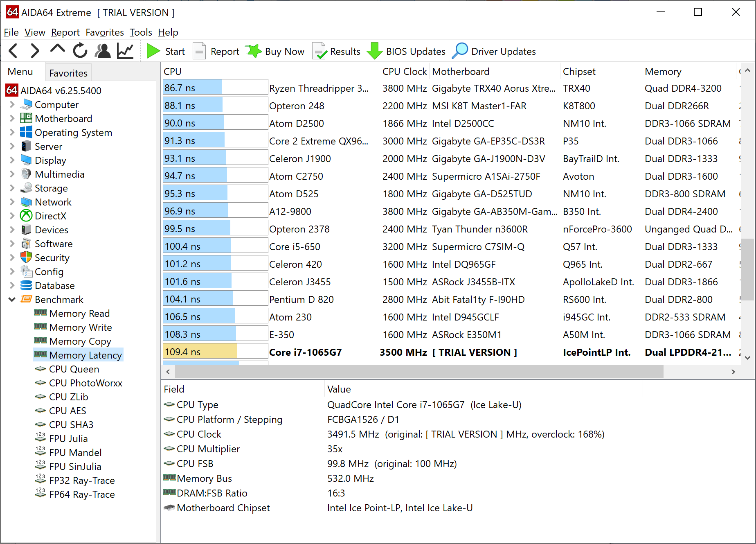Expand the Motherboard tree node
This screenshot has height=544, width=756.
click(12, 119)
